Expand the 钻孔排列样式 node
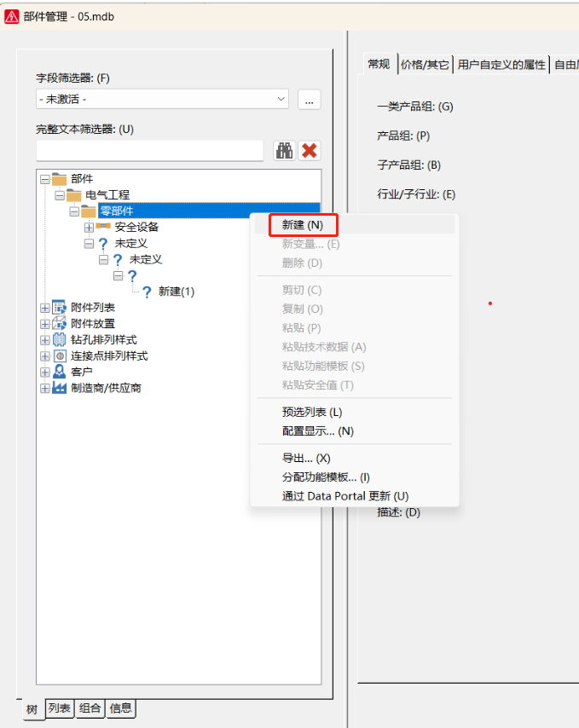The image size is (579, 728). click(45, 340)
